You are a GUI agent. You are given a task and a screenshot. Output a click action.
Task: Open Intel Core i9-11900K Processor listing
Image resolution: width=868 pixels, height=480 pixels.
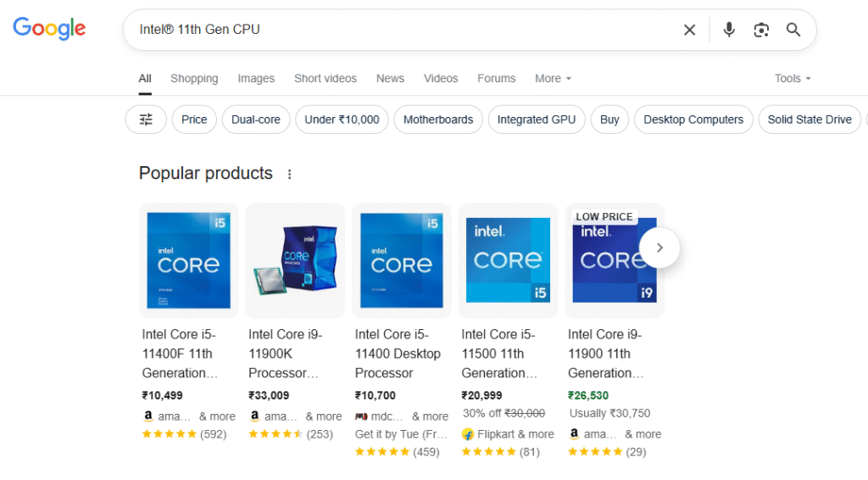point(286,354)
